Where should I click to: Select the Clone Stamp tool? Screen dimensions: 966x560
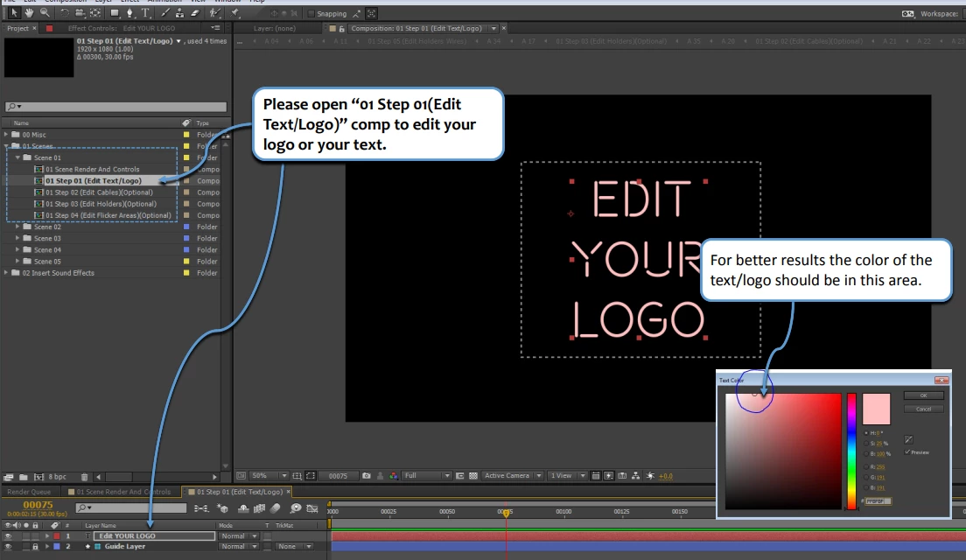[179, 13]
